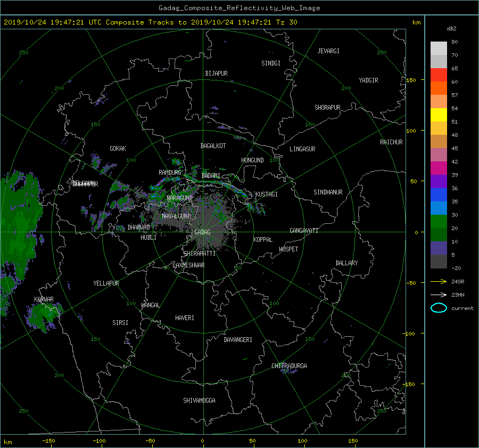Viewport: 479px width, 448px height.
Task: Select the RAICHUR city label
Action: pos(391,142)
